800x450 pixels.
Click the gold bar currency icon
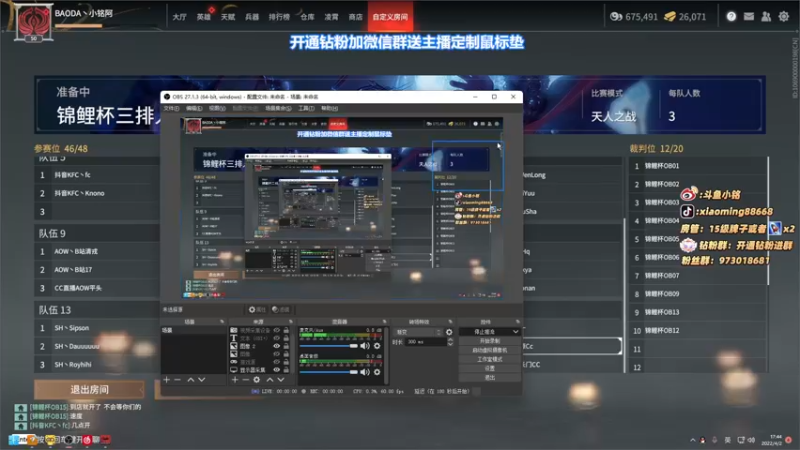(670, 17)
